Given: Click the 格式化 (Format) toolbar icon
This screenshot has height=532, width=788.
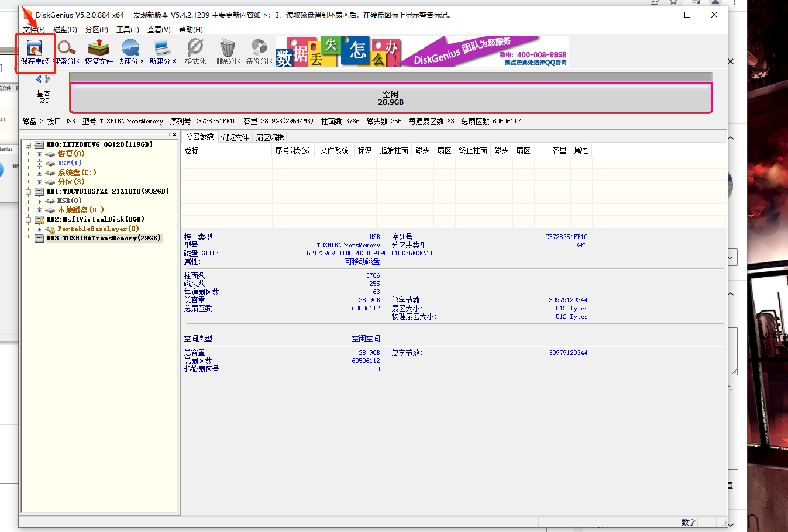Looking at the screenshot, I should coord(195,51).
